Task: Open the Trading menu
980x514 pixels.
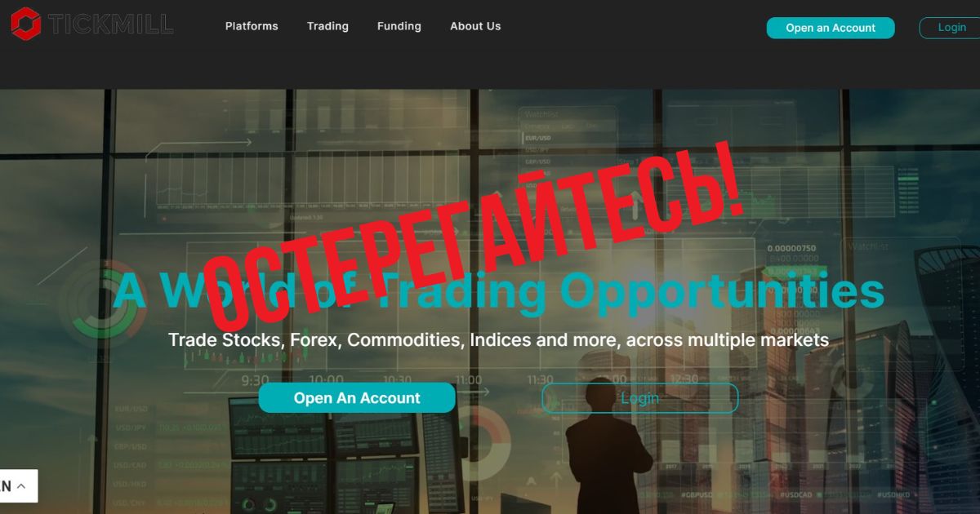Action: coord(327,26)
